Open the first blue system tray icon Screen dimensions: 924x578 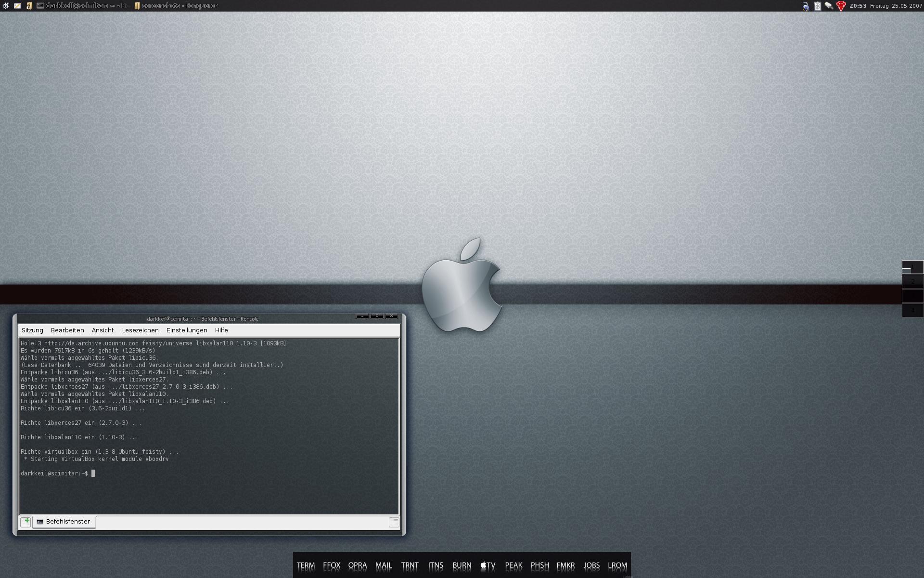[x=806, y=6]
